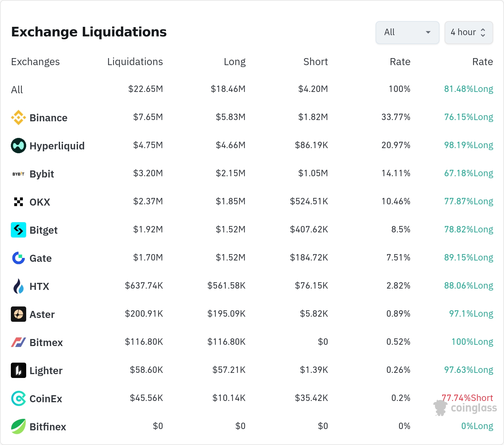Sort by the Short column header
The width and height of the screenshot is (504, 445).
click(x=315, y=62)
